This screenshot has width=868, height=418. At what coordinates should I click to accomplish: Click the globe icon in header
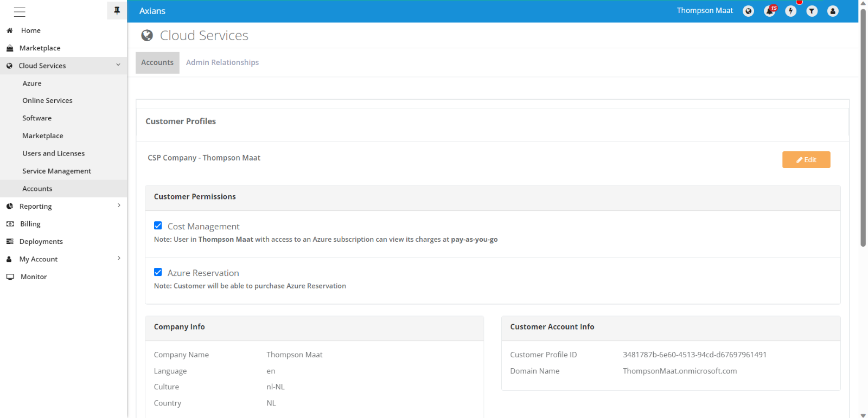[748, 11]
